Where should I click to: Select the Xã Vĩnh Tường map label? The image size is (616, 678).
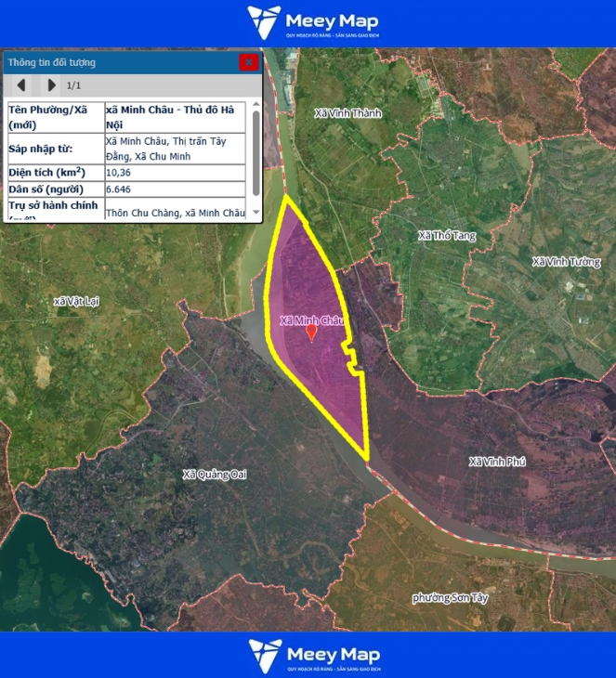coord(566,262)
